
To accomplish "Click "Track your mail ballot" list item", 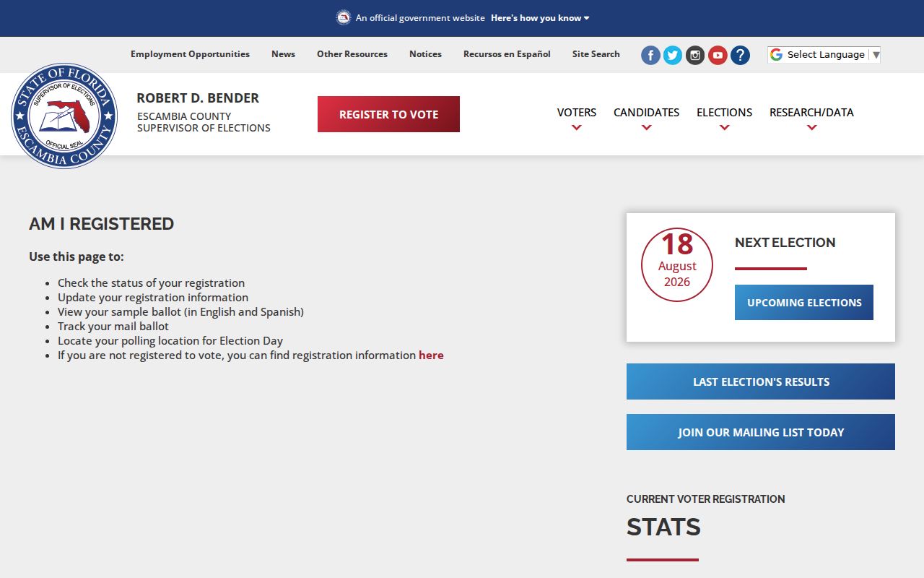I will pyautogui.click(x=113, y=327).
